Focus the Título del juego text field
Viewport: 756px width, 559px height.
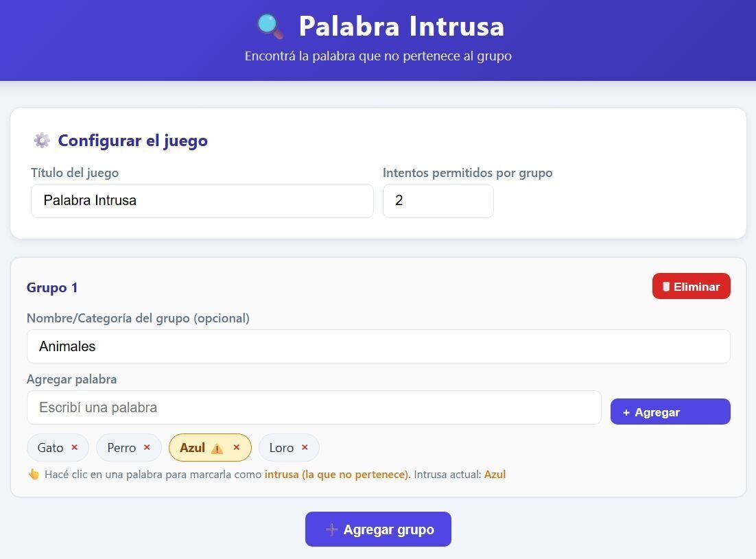pyautogui.click(x=202, y=200)
